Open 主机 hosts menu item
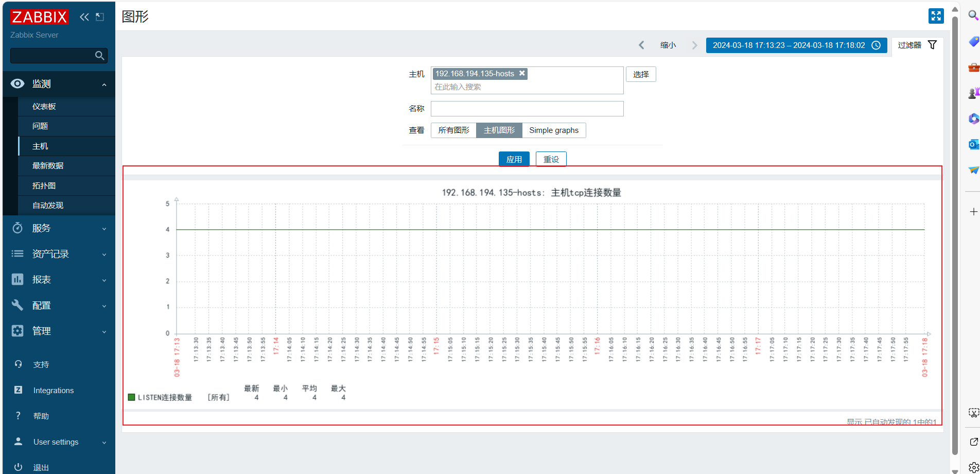This screenshot has width=980, height=474. tap(66, 146)
